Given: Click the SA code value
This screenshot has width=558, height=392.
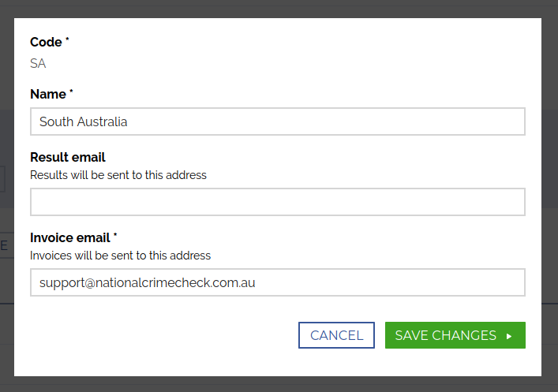Looking at the screenshot, I should click(38, 64).
